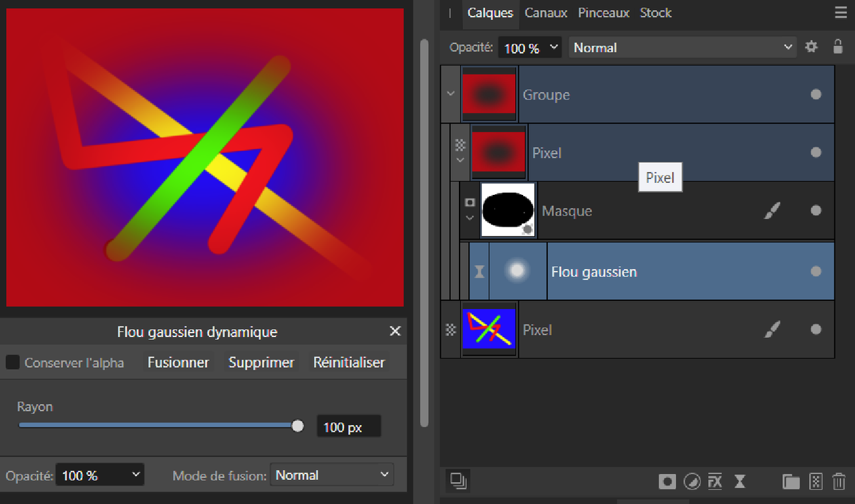The width and height of the screenshot is (855, 504).
Task: Open layer effects with the fx icon
Action: click(715, 481)
